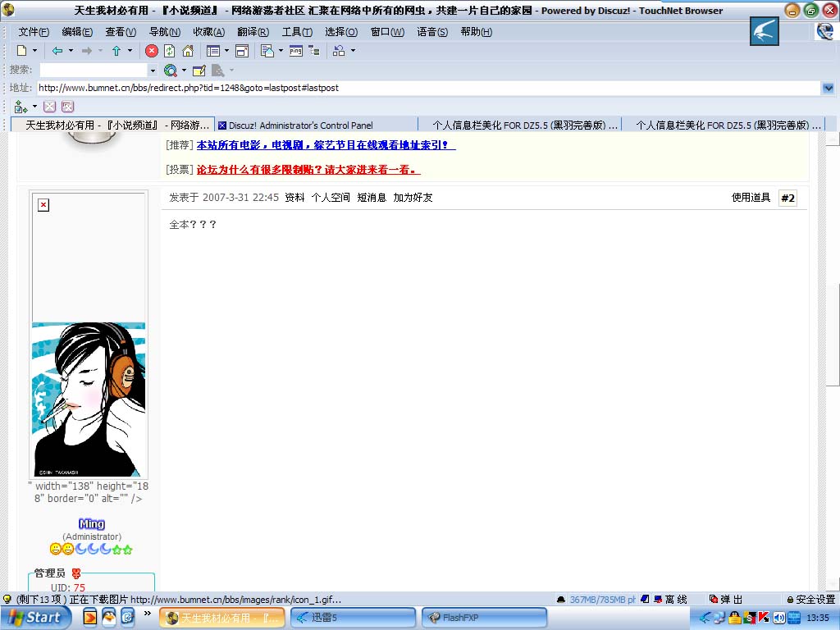This screenshot has height=630, width=840.
Task: Click into the search input box
Action: point(94,71)
